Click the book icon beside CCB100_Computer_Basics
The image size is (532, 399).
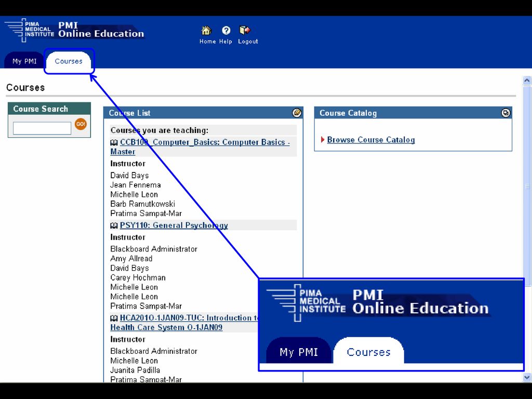tap(114, 142)
